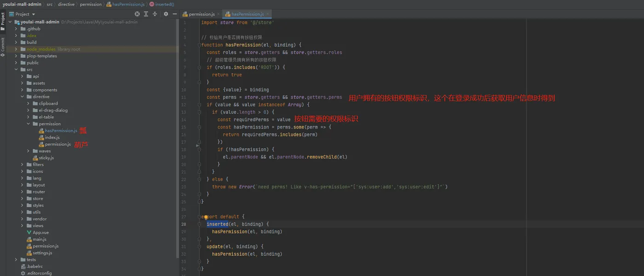Select permission.js under the permission folder
Image resolution: width=644 pixels, height=276 pixels.
57,144
